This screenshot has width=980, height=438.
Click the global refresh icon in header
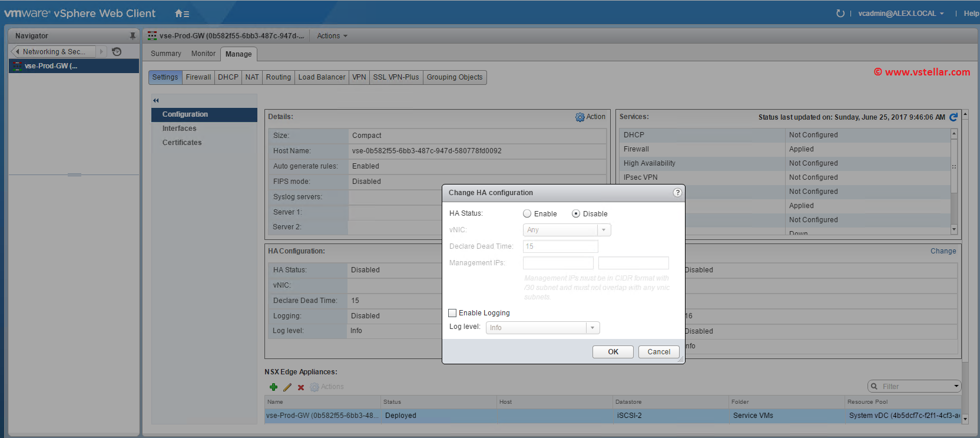840,14
